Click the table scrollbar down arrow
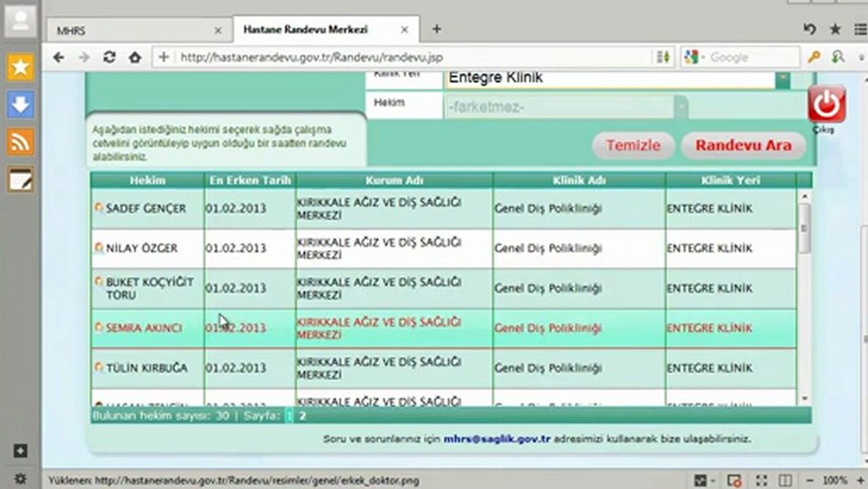The height and width of the screenshot is (489, 868). (804, 399)
